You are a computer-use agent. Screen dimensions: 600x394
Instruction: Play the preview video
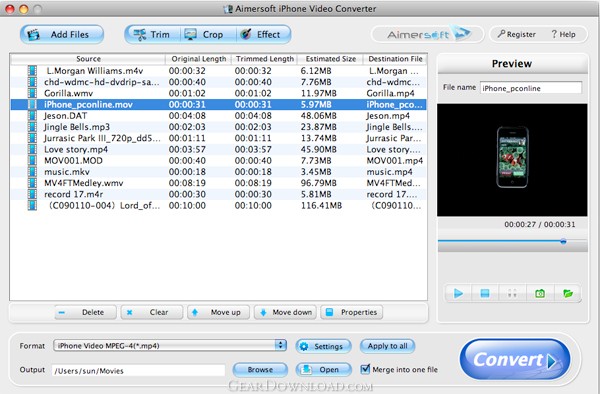coord(458,293)
